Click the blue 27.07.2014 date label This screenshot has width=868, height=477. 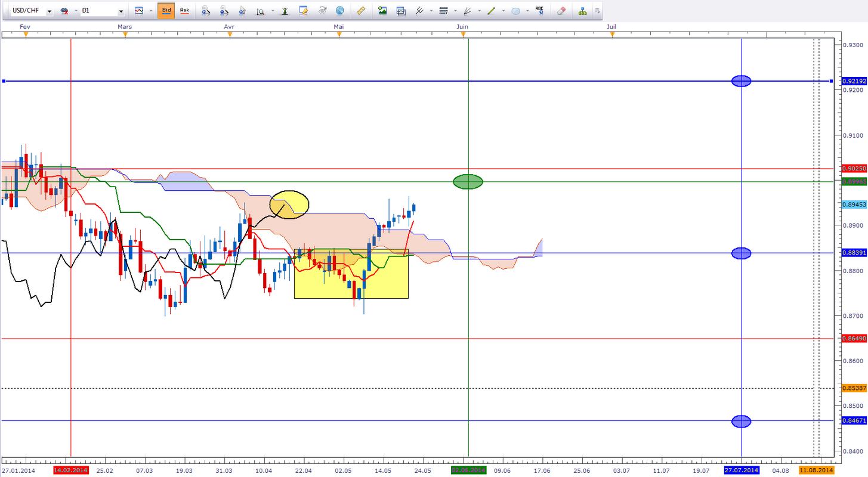click(742, 470)
